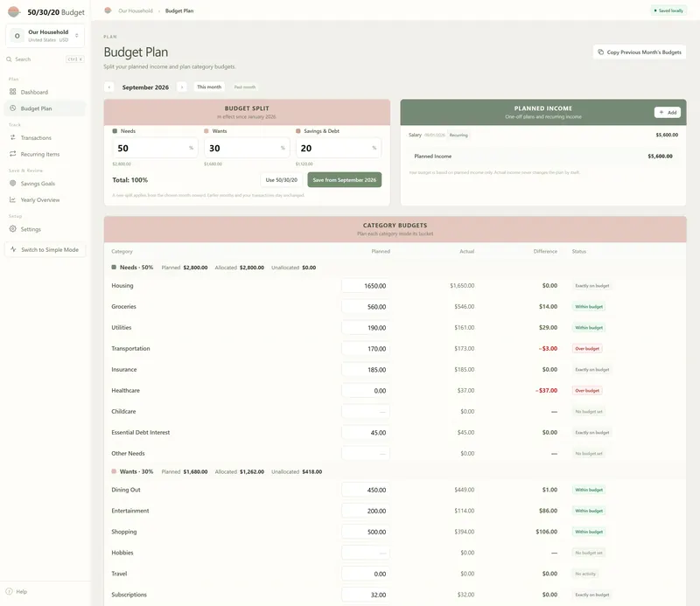Jump to This month
This screenshot has height=606, width=700.
(209, 87)
